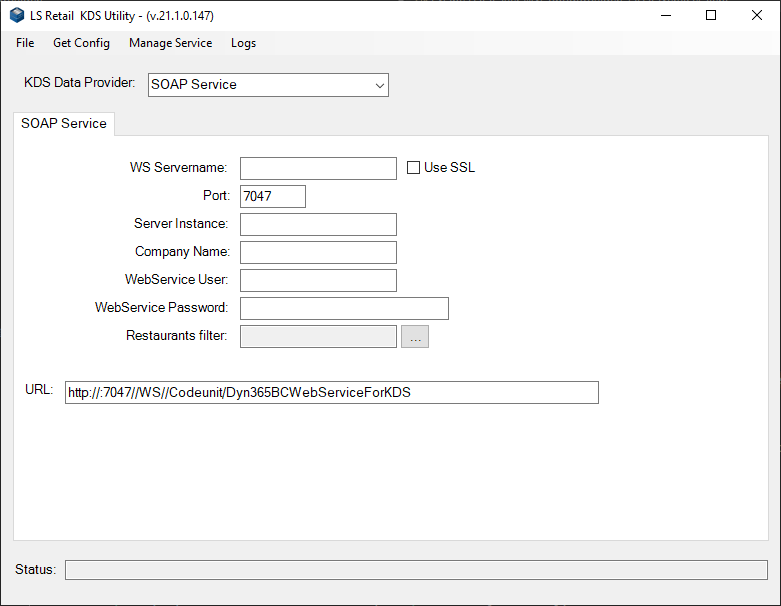Screen dimensions: 781x606
Task: Select the SOAP Service tab
Action: 64,123
